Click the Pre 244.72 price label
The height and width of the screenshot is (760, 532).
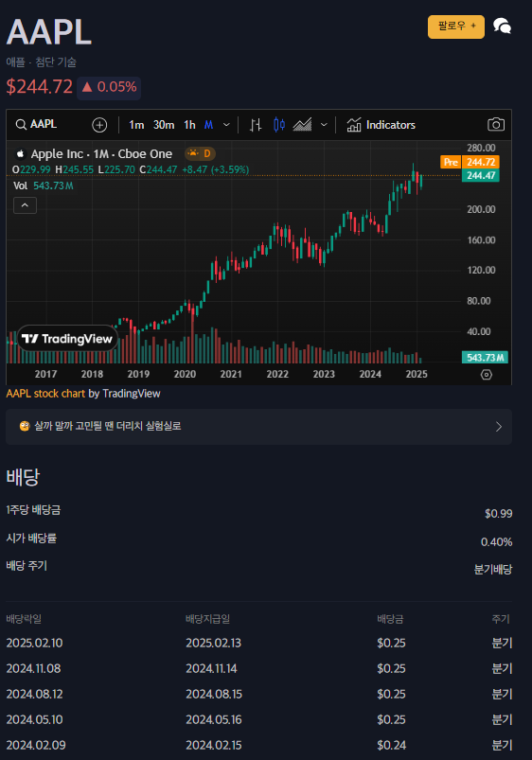coord(470,162)
